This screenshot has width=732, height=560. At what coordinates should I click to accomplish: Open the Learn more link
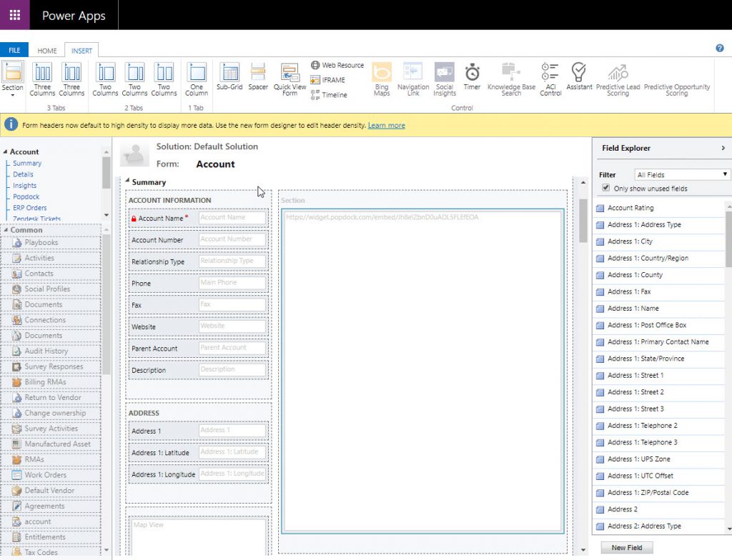[387, 125]
